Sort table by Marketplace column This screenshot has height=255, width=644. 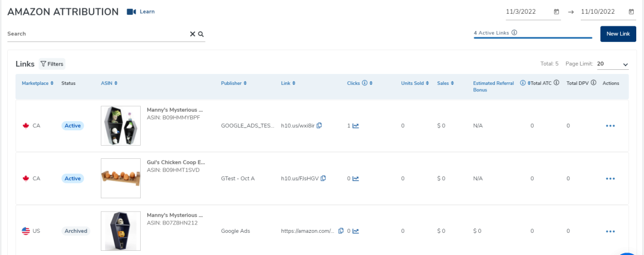(x=38, y=83)
